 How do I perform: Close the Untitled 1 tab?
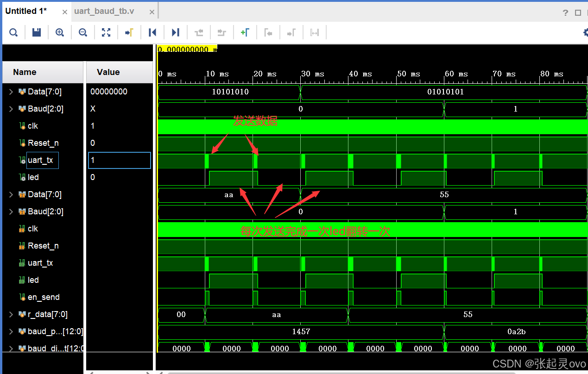pos(65,12)
